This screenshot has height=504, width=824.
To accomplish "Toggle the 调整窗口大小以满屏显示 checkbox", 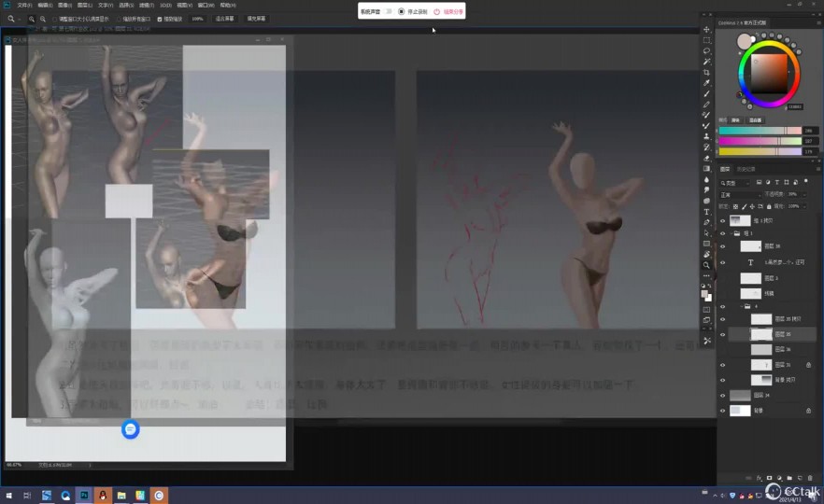I will click(54, 19).
